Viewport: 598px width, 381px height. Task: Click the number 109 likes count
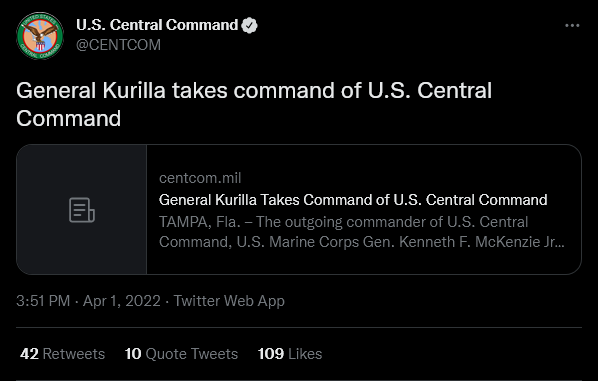271,354
